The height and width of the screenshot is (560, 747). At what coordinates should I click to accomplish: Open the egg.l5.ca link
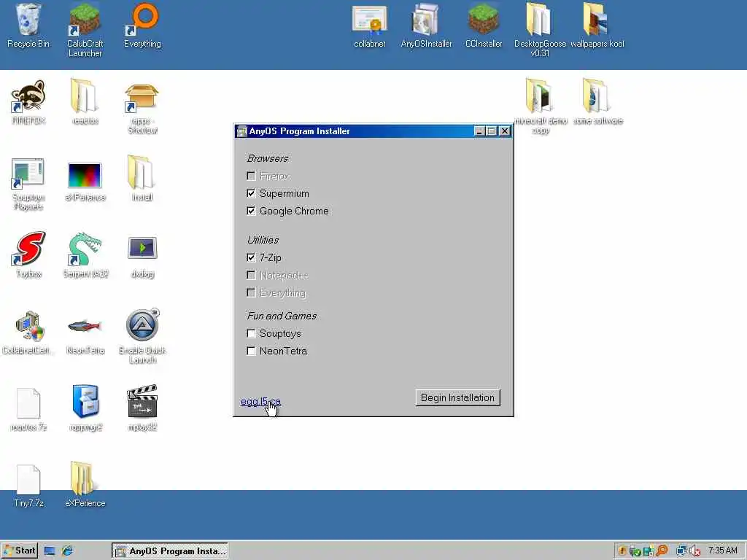point(260,402)
